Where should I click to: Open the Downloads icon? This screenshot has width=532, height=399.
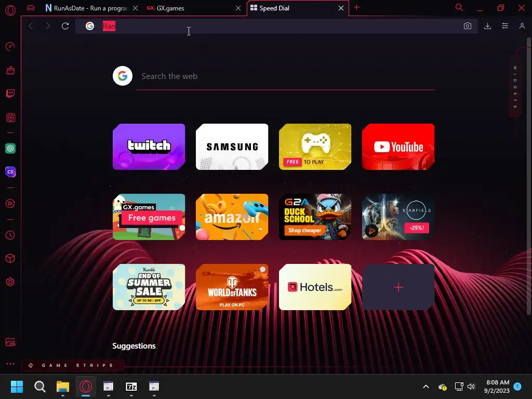pos(487,26)
